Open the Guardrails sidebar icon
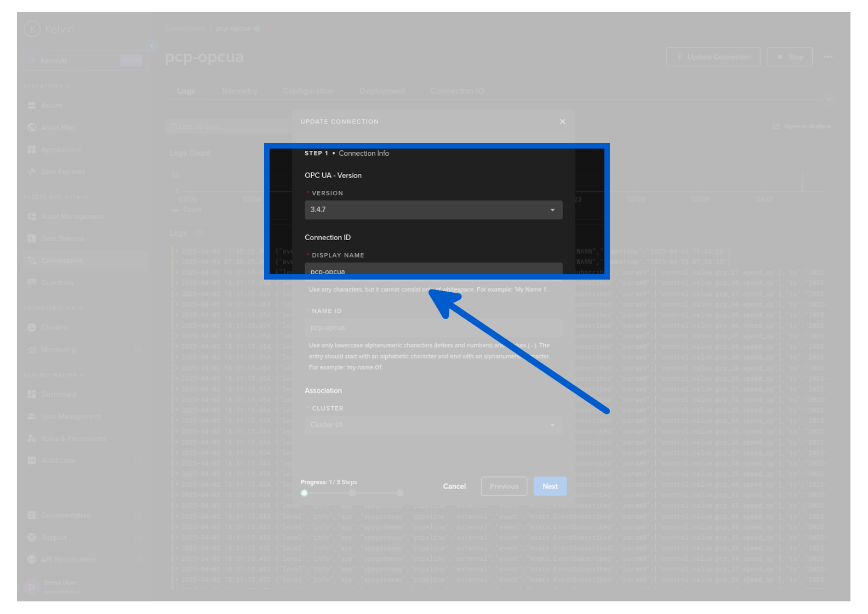The width and height of the screenshot is (868, 614). tap(32, 283)
